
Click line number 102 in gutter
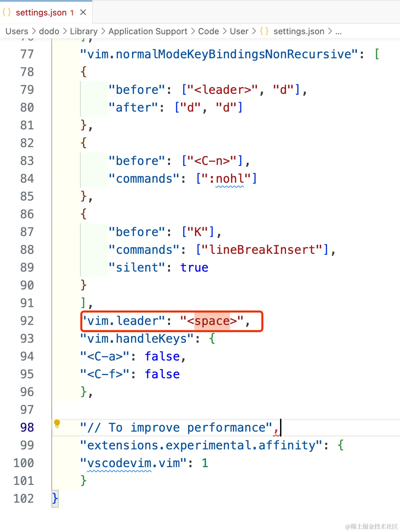tap(24, 498)
